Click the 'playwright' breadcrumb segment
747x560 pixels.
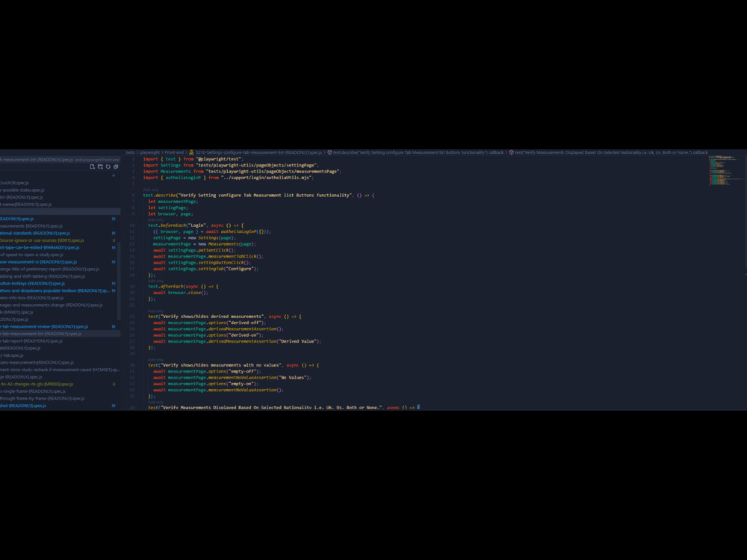click(x=149, y=152)
